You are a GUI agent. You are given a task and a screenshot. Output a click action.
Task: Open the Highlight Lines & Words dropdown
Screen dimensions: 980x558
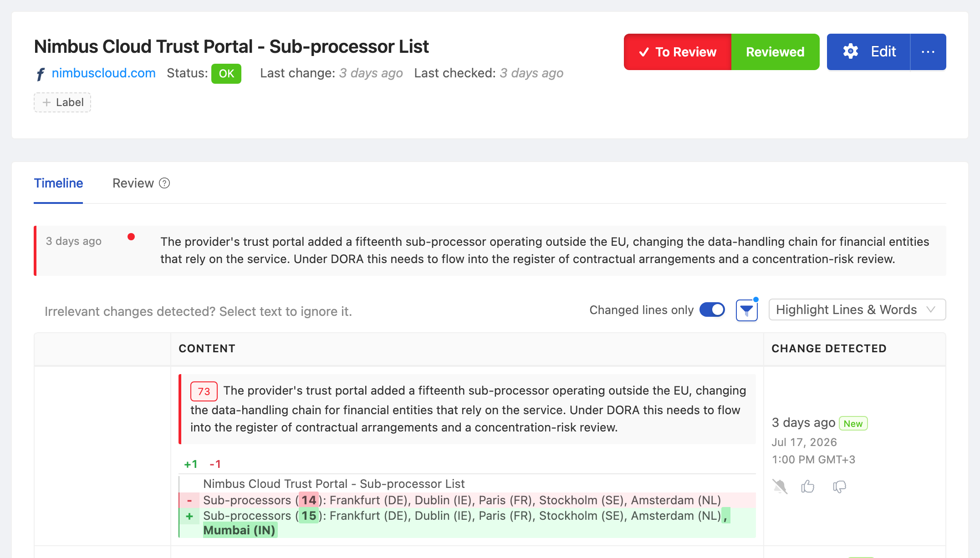point(857,310)
